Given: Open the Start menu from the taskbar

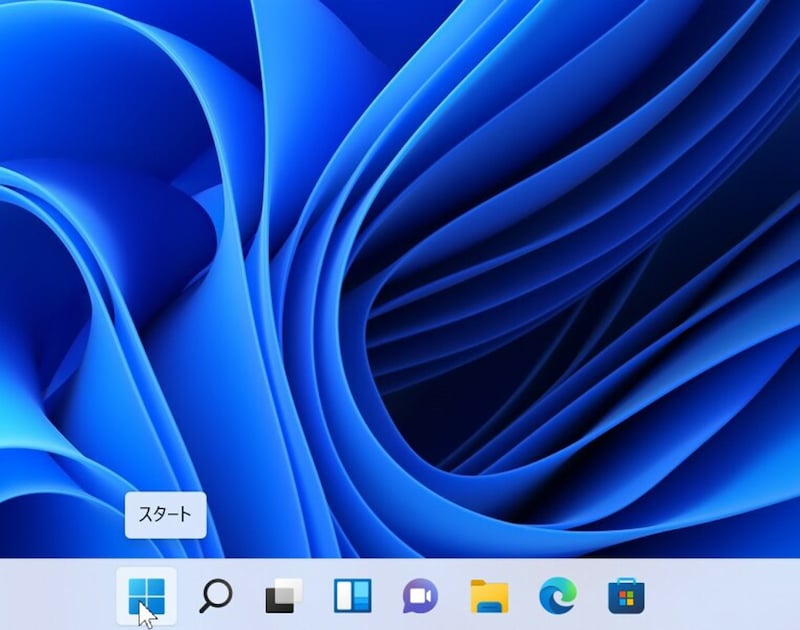Looking at the screenshot, I should (146, 596).
